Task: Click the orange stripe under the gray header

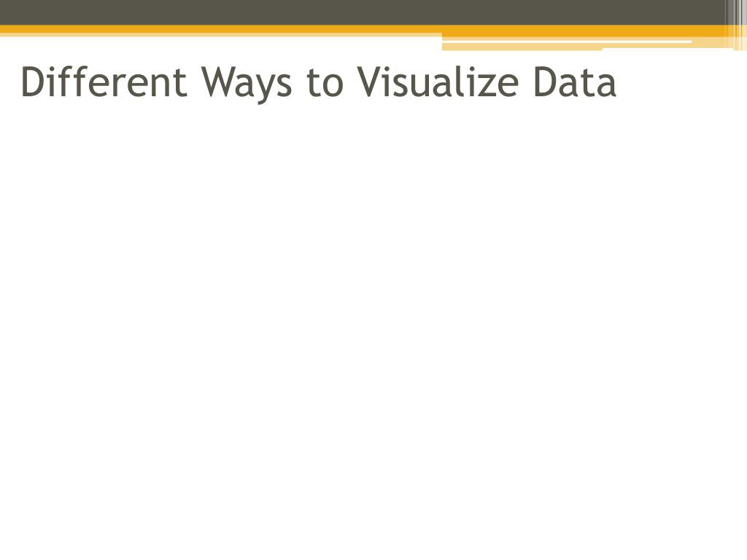Action: [x=219, y=30]
